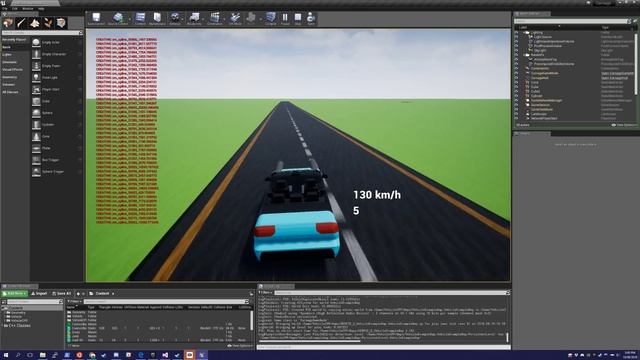The width and height of the screenshot is (640, 360).
Task: Open the File menu
Action: click(x=4, y=9)
